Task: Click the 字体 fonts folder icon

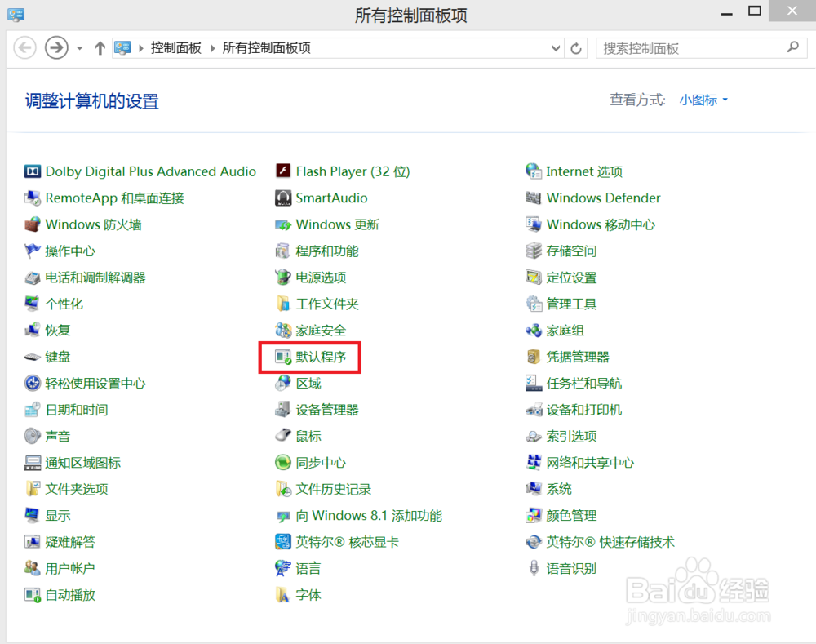Action: (282, 595)
